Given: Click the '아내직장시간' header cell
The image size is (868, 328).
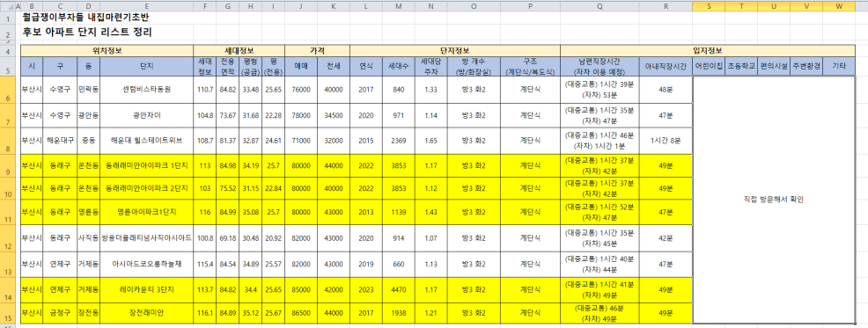Looking at the screenshot, I should (x=666, y=66).
